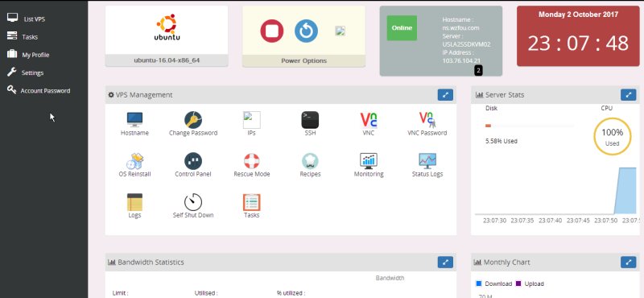Expand the Bandwidth Statistics panel

[x=445, y=262]
